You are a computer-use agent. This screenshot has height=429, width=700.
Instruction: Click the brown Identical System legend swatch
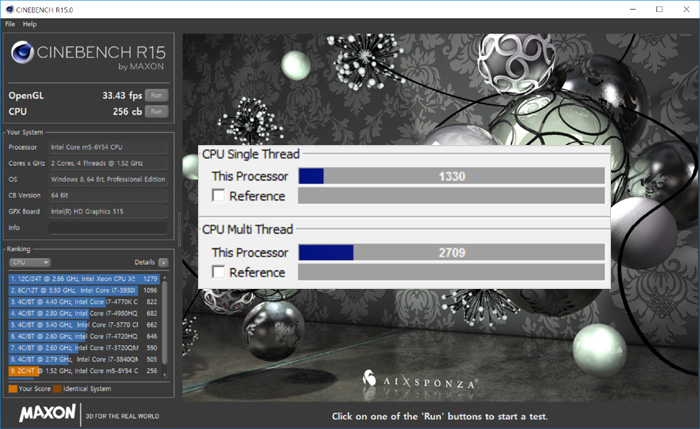point(57,389)
